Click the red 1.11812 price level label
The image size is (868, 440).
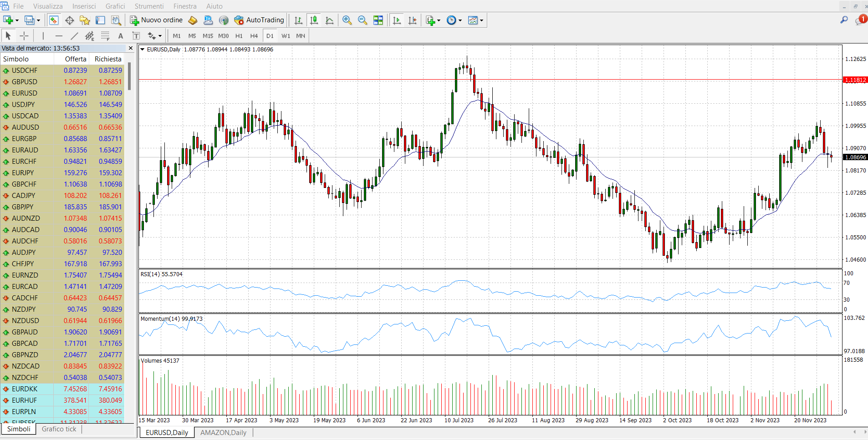click(x=856, y=80)
